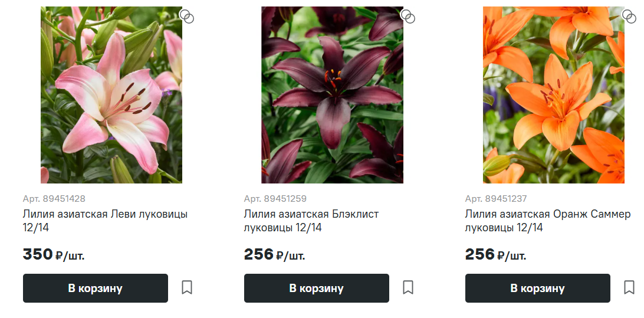Click article number 89451259

coord(275,199)
